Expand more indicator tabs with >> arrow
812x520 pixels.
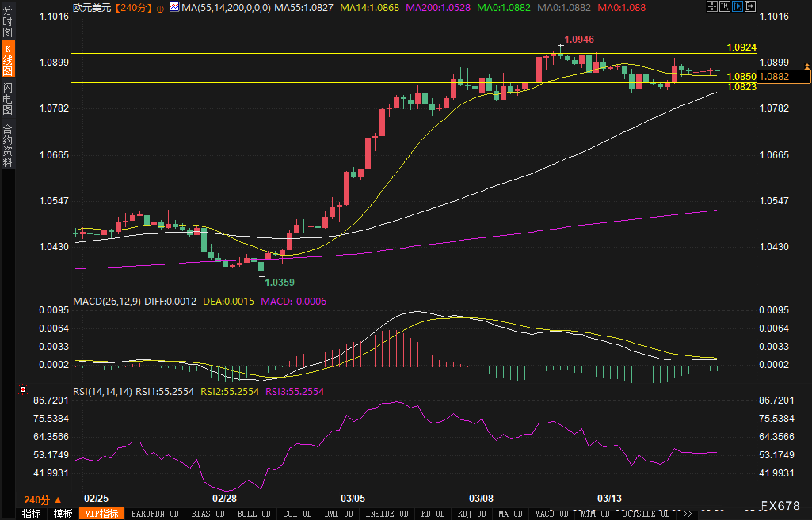pyautogui.click(x=688, y=514)
